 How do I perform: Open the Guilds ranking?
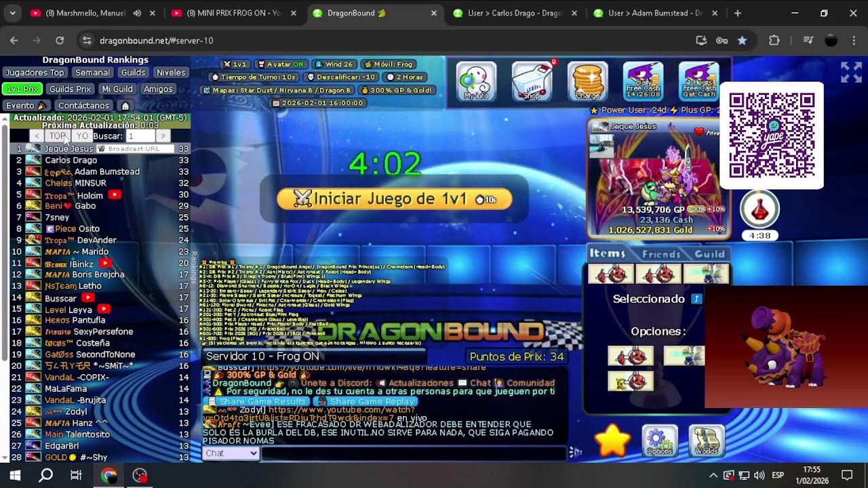click(133, 73)
